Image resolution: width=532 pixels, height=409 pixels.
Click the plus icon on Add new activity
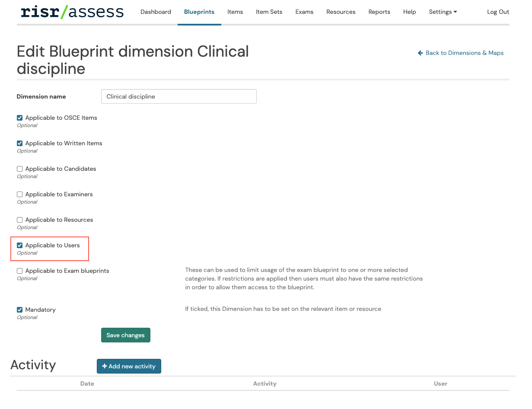click(104, 366)
